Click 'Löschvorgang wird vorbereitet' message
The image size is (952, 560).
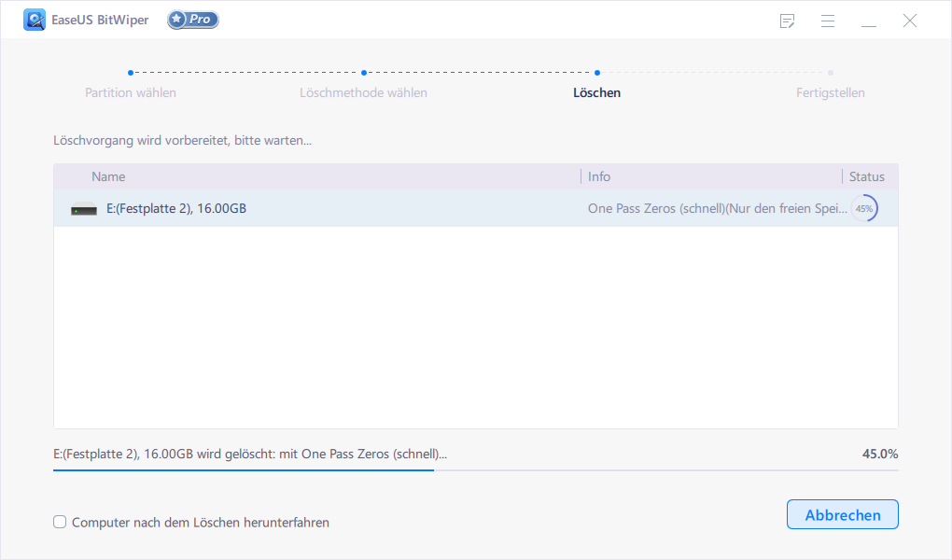coord(182,140)
